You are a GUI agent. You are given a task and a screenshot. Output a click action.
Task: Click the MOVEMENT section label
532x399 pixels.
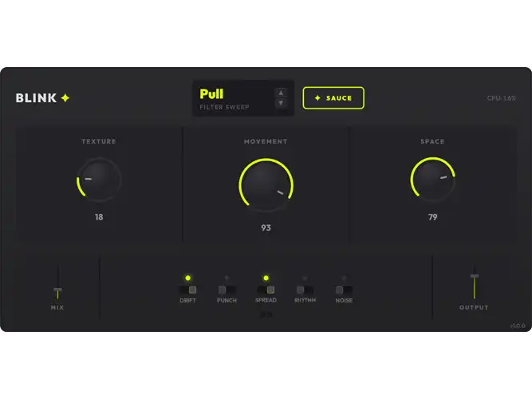click(x=266, y=141)
